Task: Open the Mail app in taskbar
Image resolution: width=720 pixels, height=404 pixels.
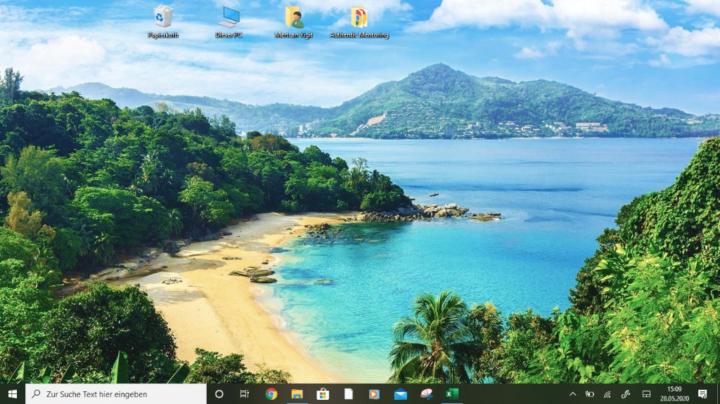Action: coord(401,394)
